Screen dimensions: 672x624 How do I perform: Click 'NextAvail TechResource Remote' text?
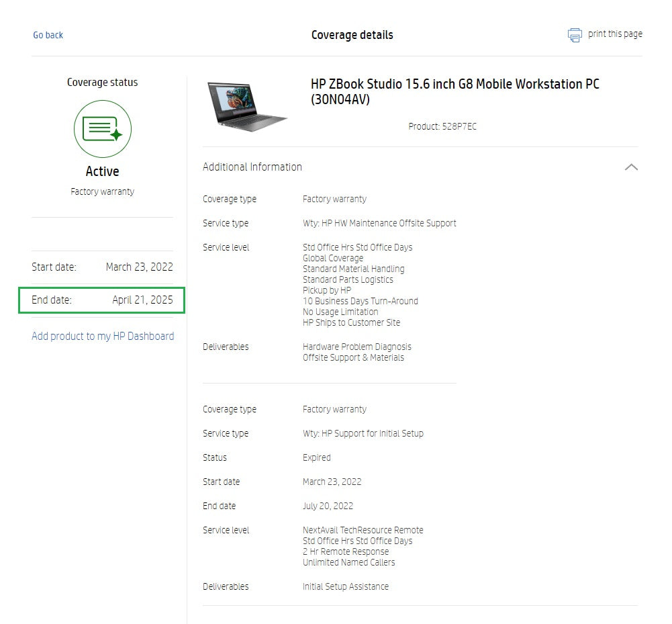pos(363,530)
